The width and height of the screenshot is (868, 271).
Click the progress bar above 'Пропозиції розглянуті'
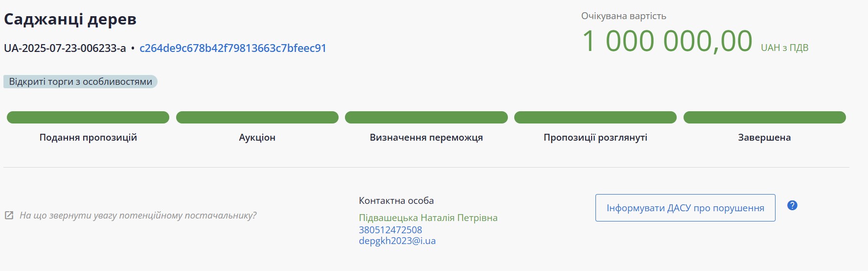tap(595, 118)
